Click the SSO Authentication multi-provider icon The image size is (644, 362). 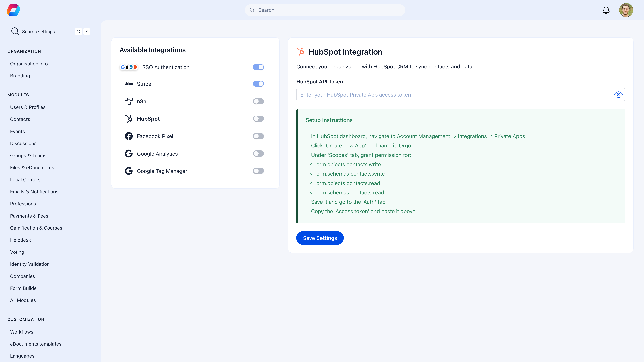pos(128,67)
